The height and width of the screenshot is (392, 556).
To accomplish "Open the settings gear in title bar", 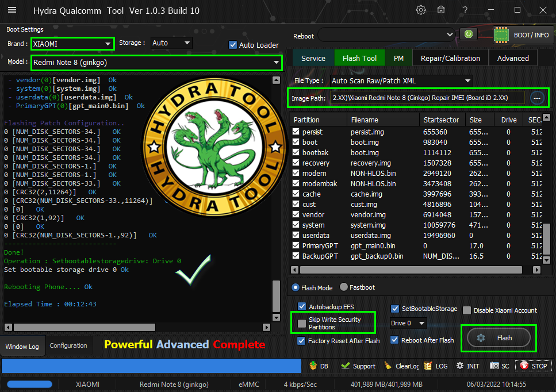I will tap(421, 10).
